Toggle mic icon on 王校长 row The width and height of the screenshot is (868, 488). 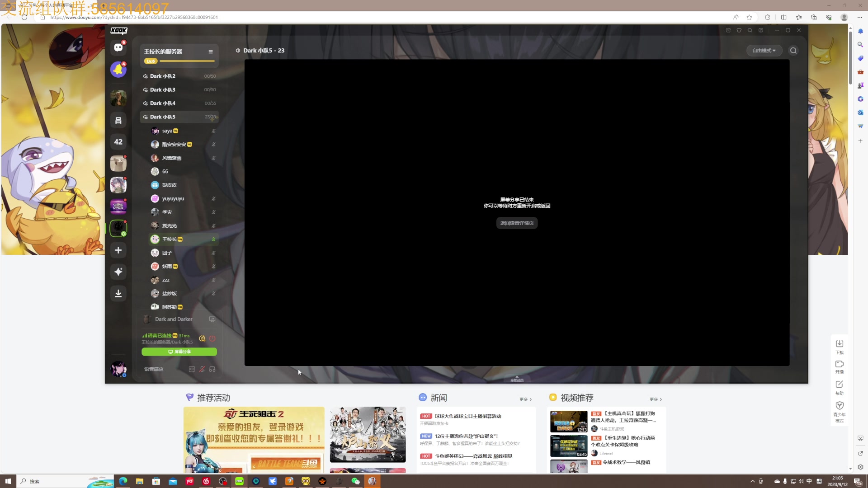[x=213, y=239]
